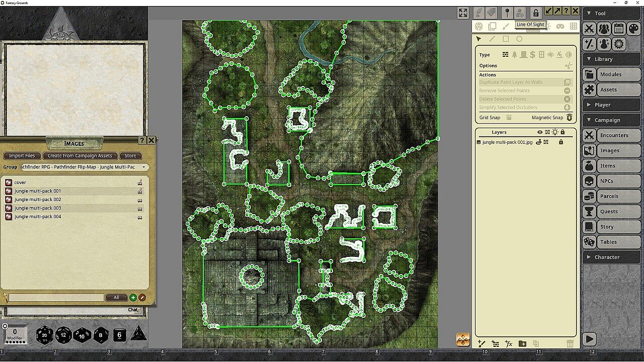Open the grid tab icon
Viewport: 644px width, 362px height.
click(x=574, y=26)
